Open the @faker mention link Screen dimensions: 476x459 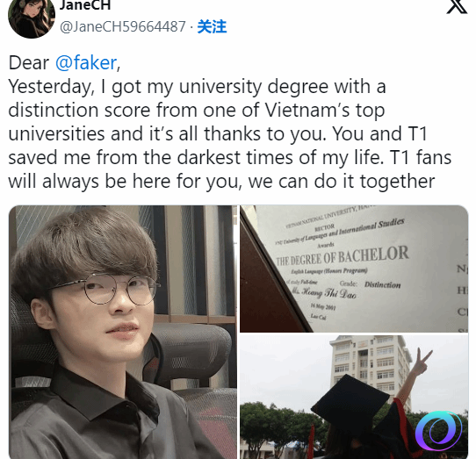tap(86, 63)
